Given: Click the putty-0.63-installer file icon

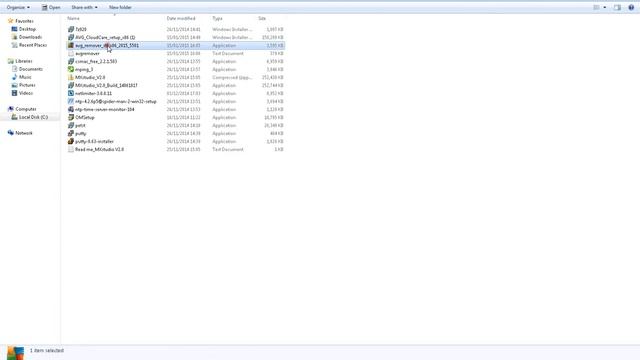Looking at the screenshot, I should click(71, 141).
